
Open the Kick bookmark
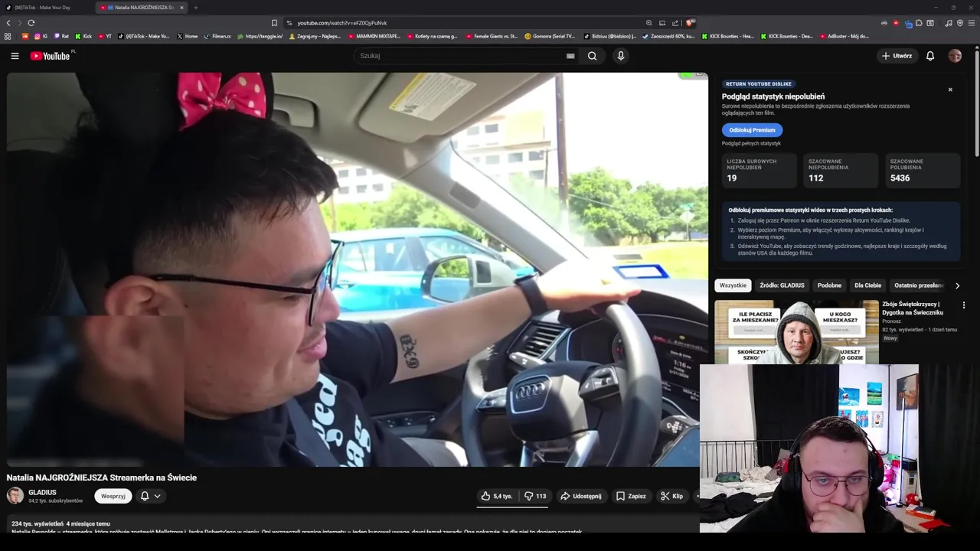tap(83, 36)
